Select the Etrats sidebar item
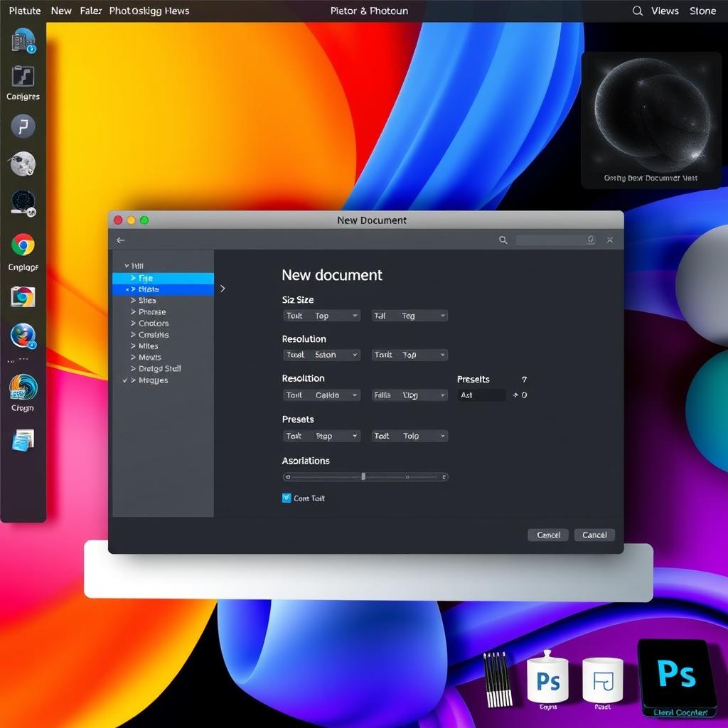This screenshot has width=728, height=728. tap(163, 289)
